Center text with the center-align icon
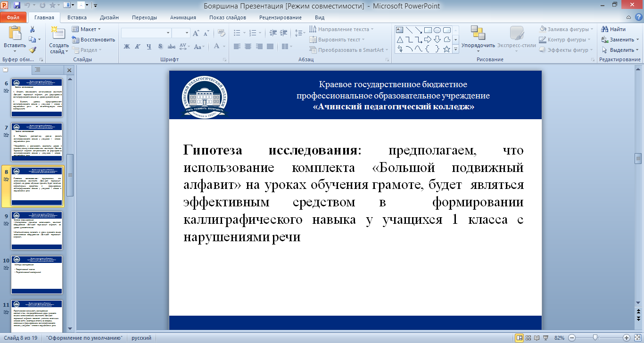This screenshot has width=644, height=343. tap(248, 47)
